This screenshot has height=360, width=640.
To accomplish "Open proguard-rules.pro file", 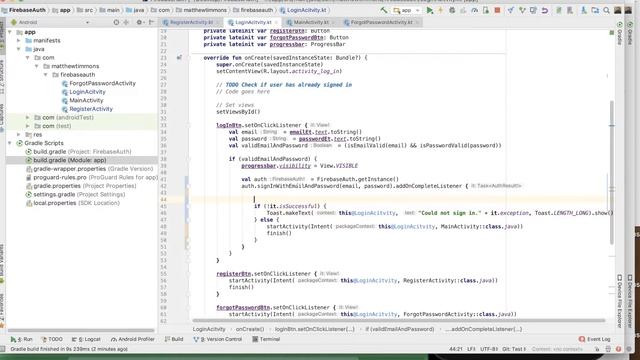I will (91, 178).
